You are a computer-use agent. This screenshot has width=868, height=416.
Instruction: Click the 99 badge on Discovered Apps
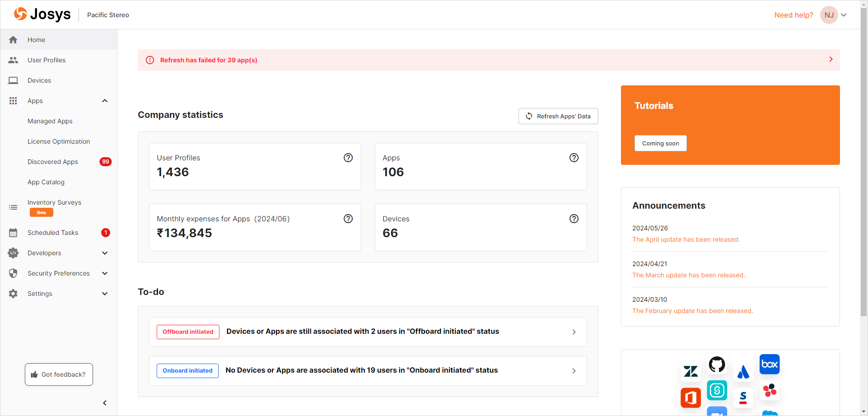point(105,162)
